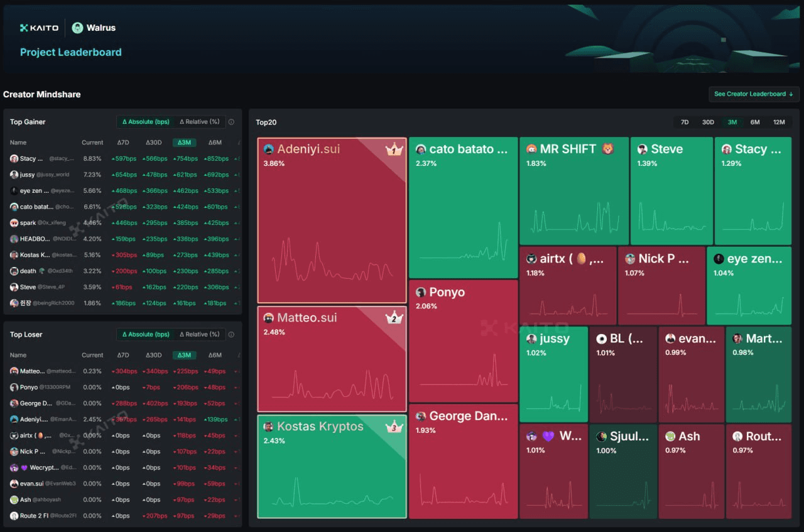Click the 754bps value in Stacy's row
The image size is (804, 532).
185,159
